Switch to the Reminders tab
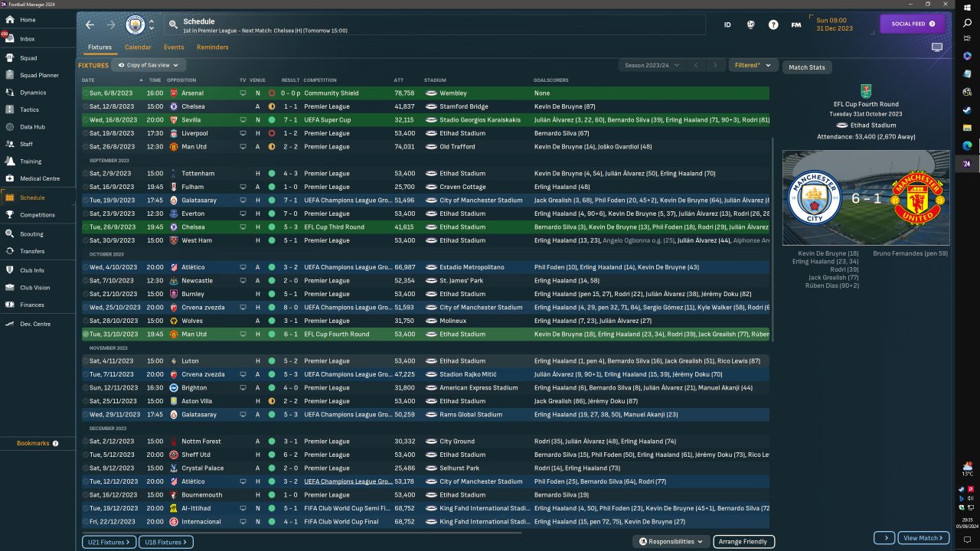The width and height of the screenshot is (980, 551). pos(213,47)
